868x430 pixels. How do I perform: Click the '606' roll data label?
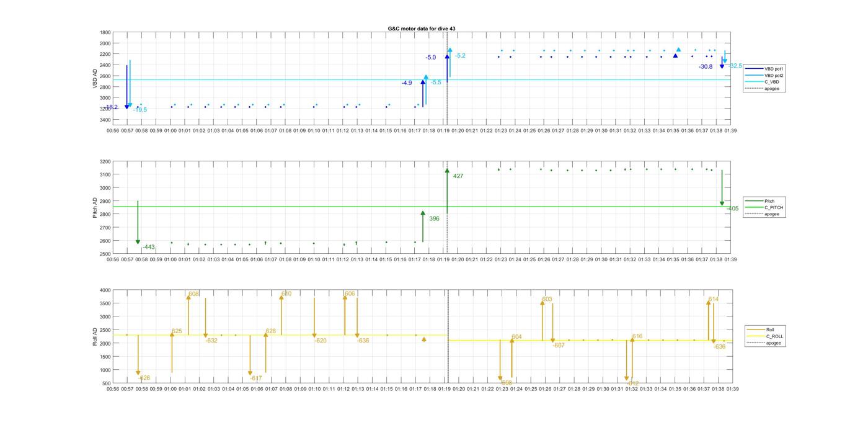click(x=350, y=294)
